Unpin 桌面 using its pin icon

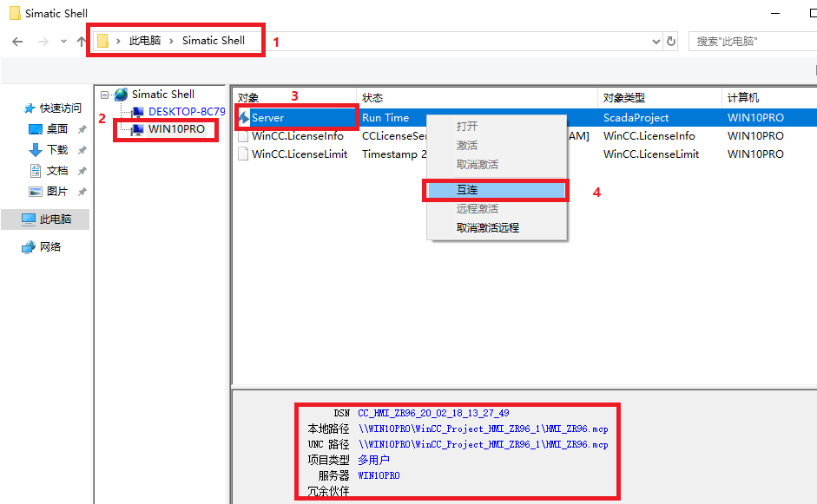pos(82,129)
